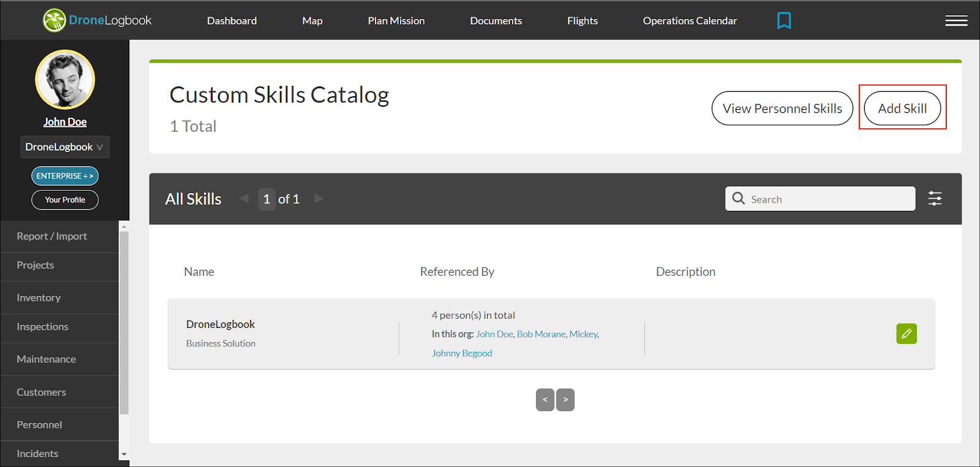Screen dimensions: 980x467
Task: Click the page number 1 box
Action: click(x=266, y=199)
